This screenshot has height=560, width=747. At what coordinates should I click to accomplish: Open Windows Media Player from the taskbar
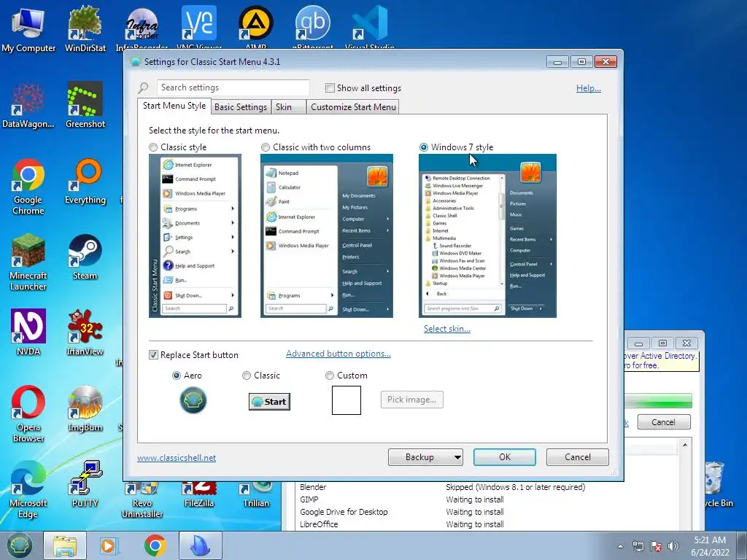pyautogui.click(x=109, y=545)
